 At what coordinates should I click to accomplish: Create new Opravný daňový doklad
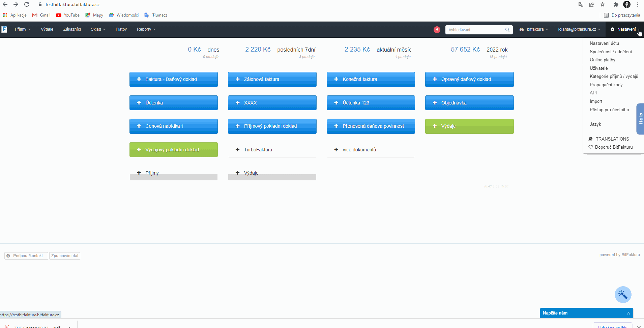469,79
